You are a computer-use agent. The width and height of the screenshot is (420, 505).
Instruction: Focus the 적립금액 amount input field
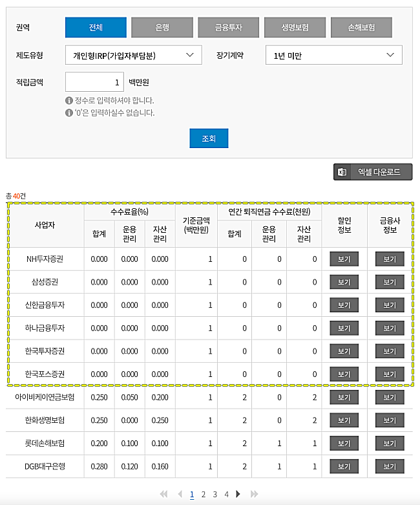[94, 82]
